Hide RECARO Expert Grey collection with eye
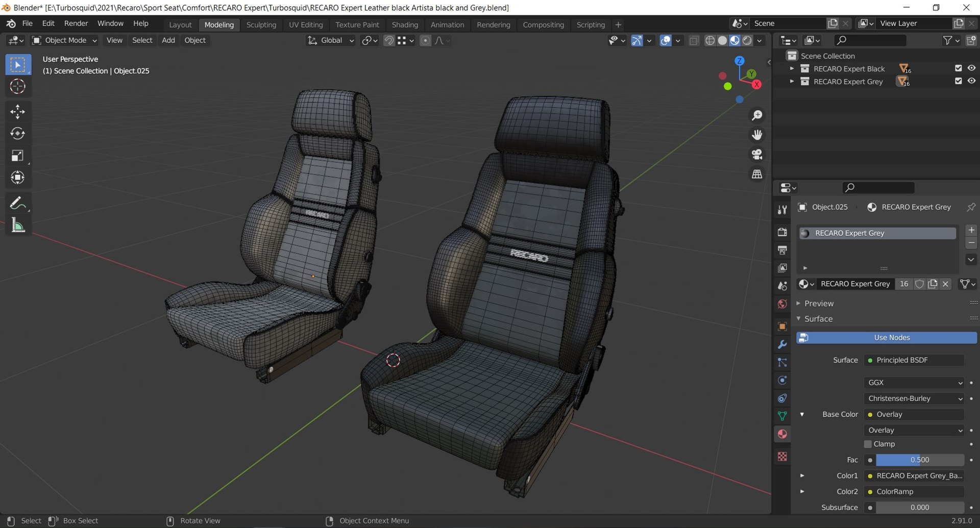The width and height of the screenshot is (980, 528). (x=971, y=81)
